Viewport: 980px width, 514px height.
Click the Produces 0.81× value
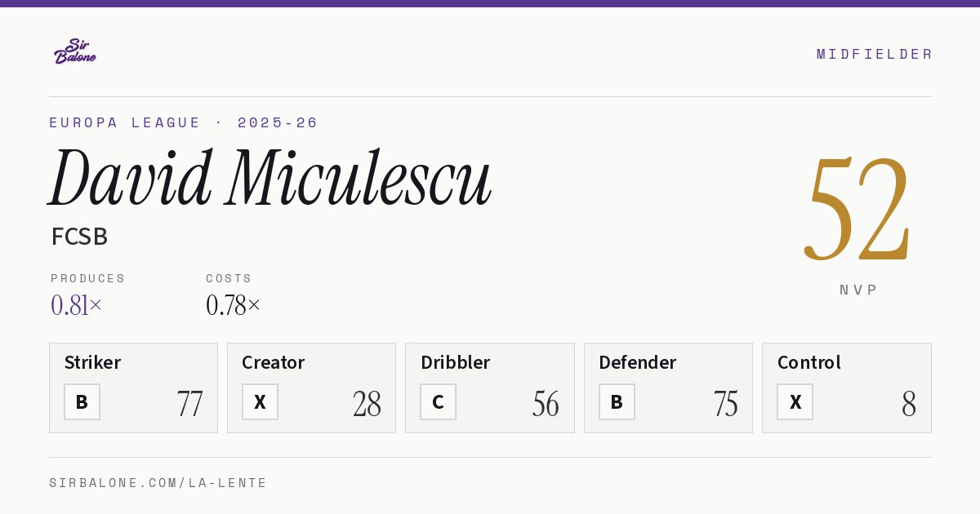click(x=77, y=305)
